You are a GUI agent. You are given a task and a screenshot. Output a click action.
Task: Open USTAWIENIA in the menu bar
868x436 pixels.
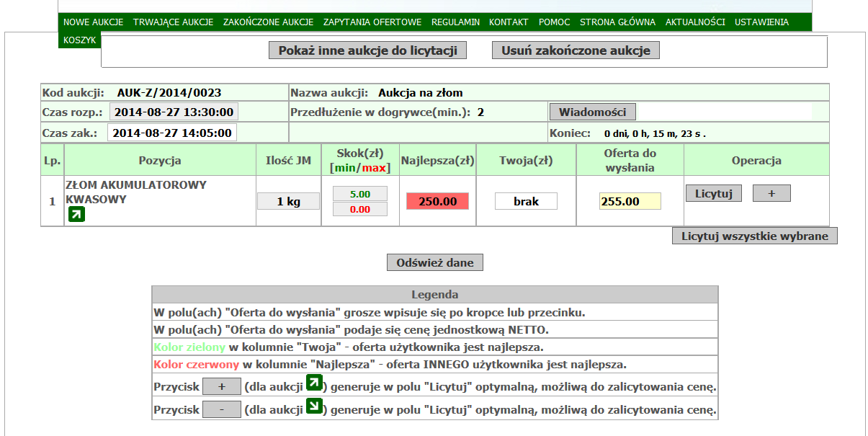pos(761,22)
